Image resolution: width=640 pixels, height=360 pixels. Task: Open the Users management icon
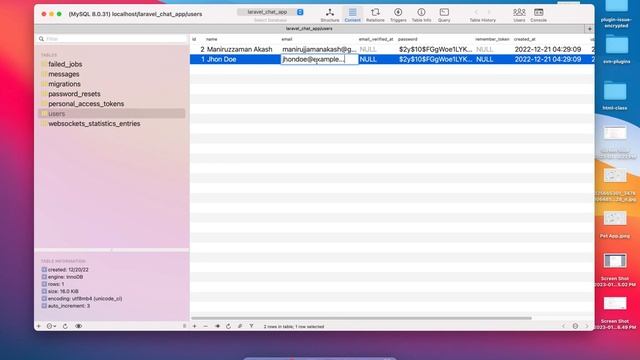(519, 15)
